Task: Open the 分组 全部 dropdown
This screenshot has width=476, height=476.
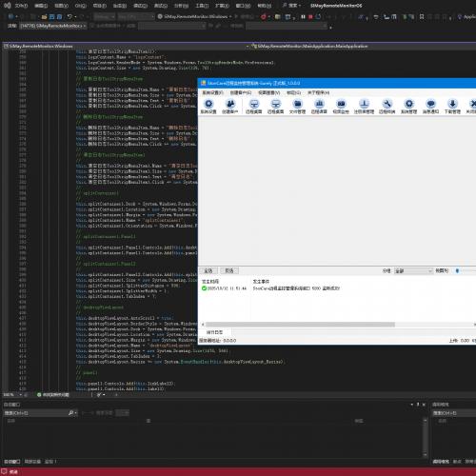Action: 413,270
